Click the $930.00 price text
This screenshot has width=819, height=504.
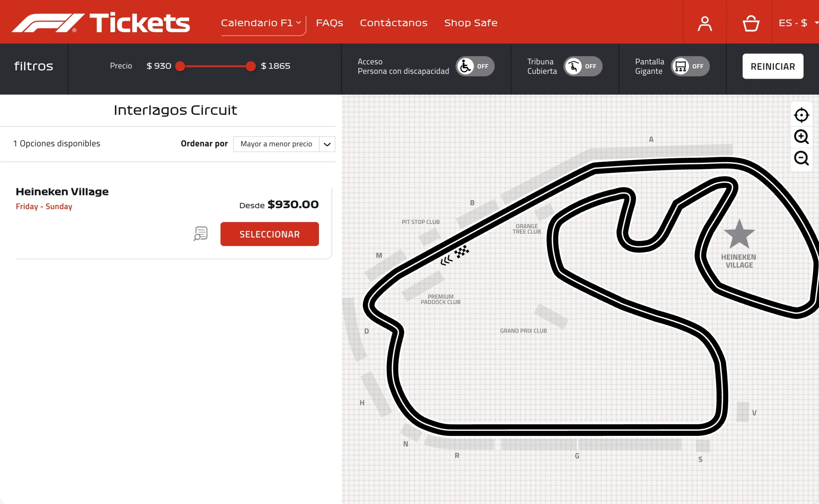tap(293, 205)
